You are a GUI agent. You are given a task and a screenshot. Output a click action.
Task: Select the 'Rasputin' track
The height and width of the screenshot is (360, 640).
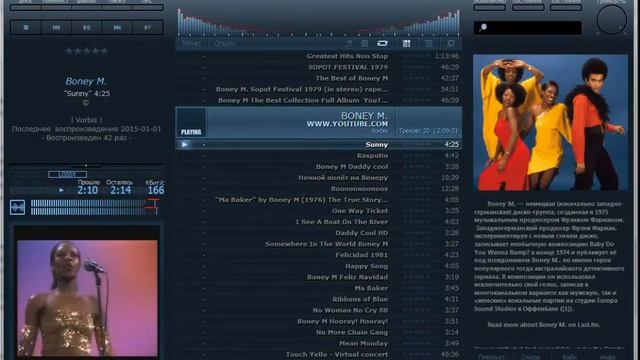tap(319, 156)
